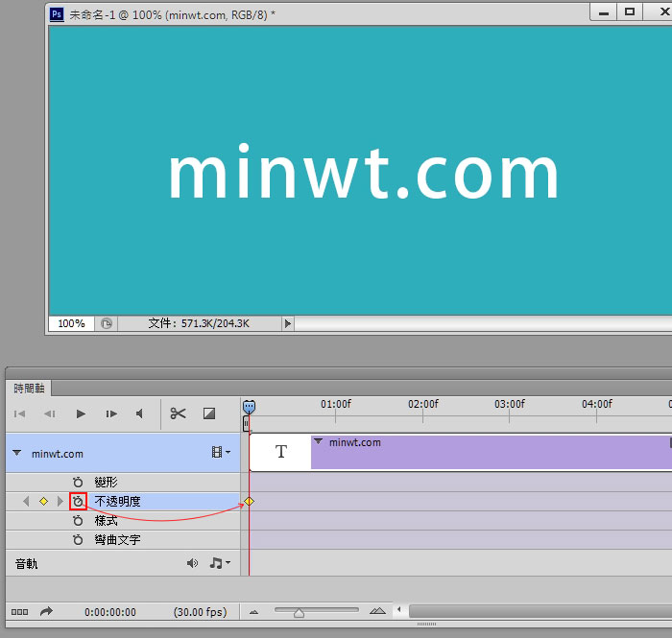Click the timeline horizontal scrollbar thumb
Screen dimensions: 672x638
click(x=540, y=611)
